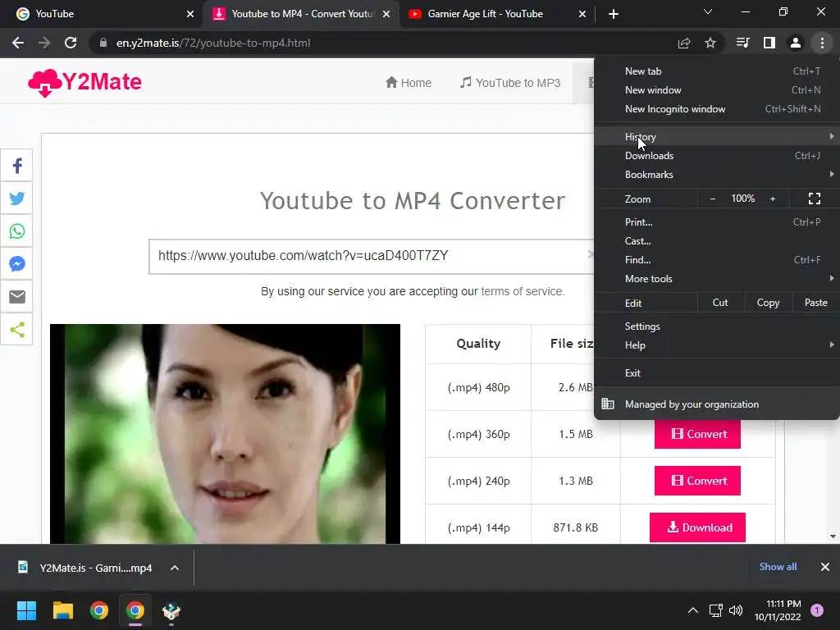This screenshot has height=630, width=840.
Task: Click Copy in Edit row
Action: point(768,303)
